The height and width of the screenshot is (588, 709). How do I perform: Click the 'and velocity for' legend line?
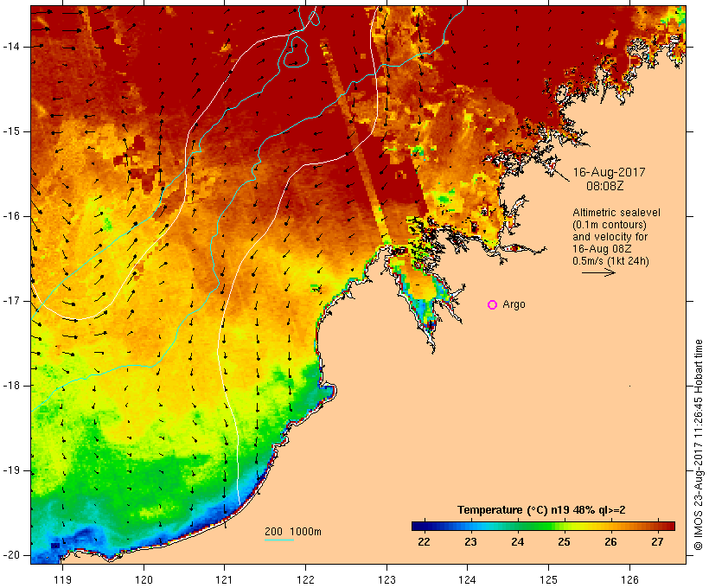pos(610,237)
